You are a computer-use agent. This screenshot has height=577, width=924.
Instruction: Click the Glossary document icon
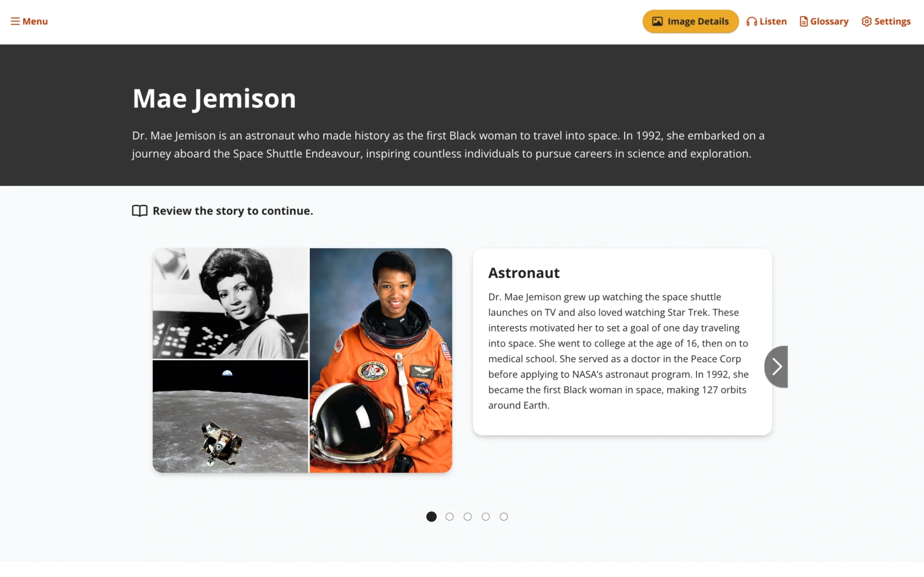point(803,22)
